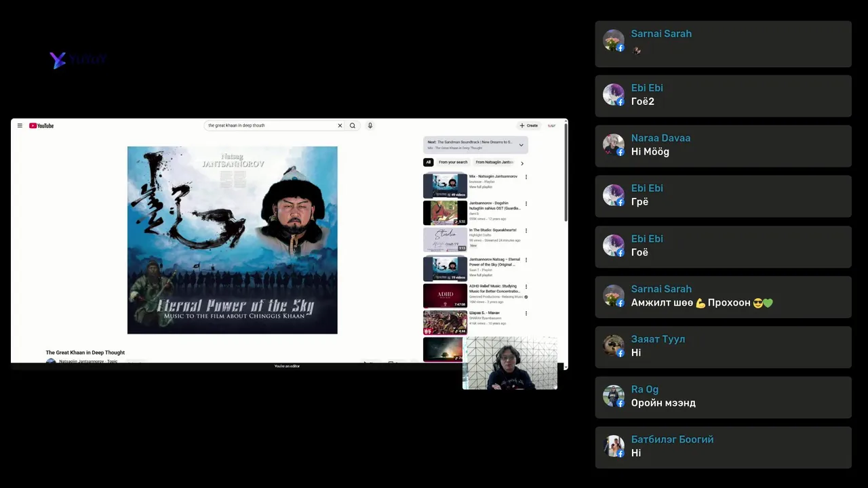Viewport: 868px width, 488px height.
Task: Click the magnifier search button
Action: tap(353, 125)
